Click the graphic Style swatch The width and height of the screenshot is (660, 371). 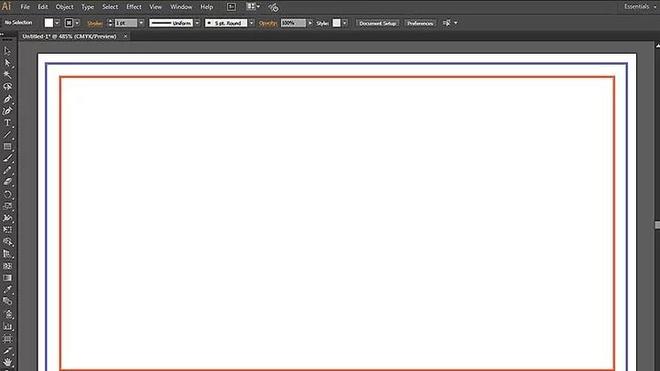pos(336,23)
